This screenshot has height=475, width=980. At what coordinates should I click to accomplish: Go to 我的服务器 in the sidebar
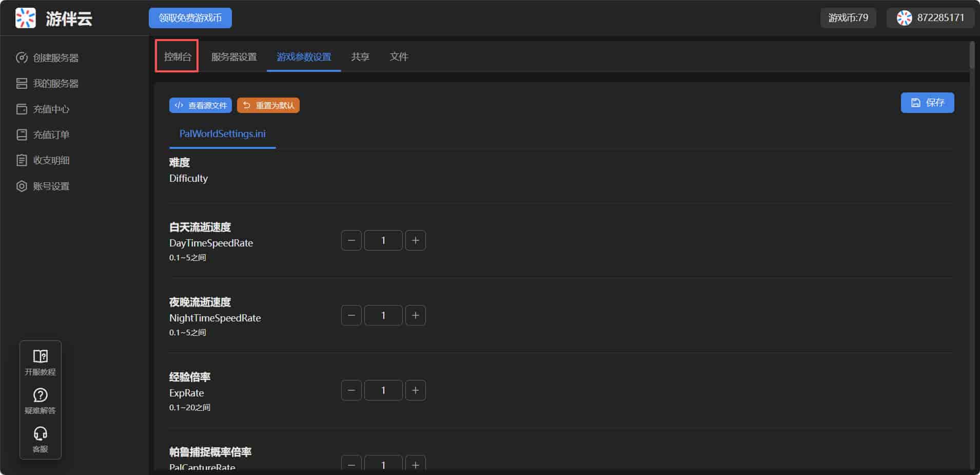point(55,84)
